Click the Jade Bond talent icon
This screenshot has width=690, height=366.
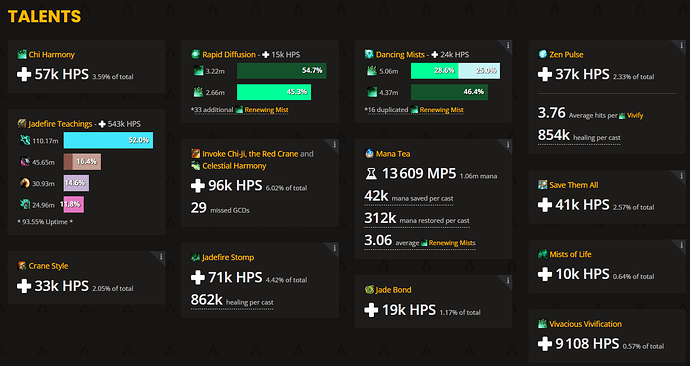point(369,290)
